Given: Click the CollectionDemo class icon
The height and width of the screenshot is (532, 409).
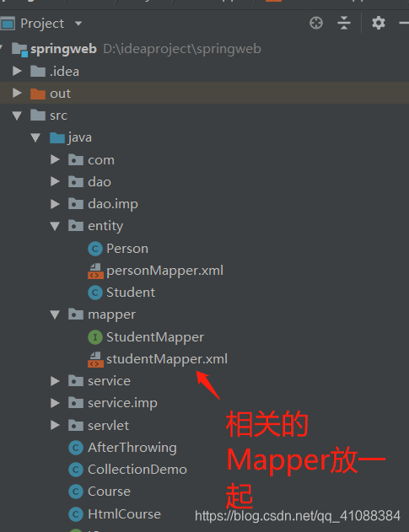Looking at the screenshot, I should [76, 470].
